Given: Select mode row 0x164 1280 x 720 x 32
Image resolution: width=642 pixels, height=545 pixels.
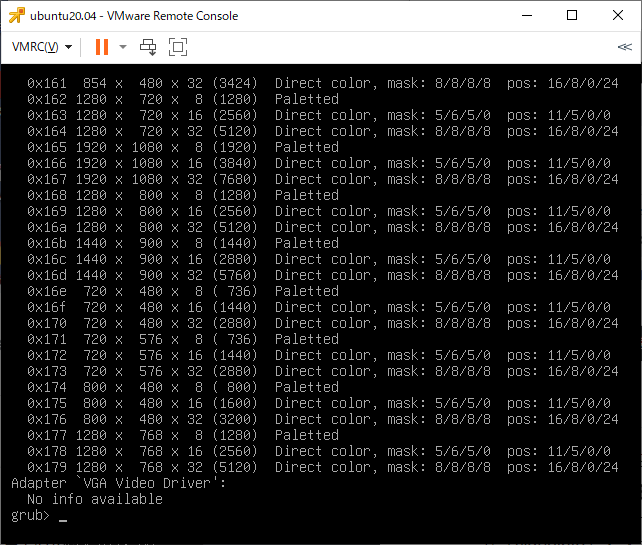Looking at the screenshot, I should click(x=323, y=131).
